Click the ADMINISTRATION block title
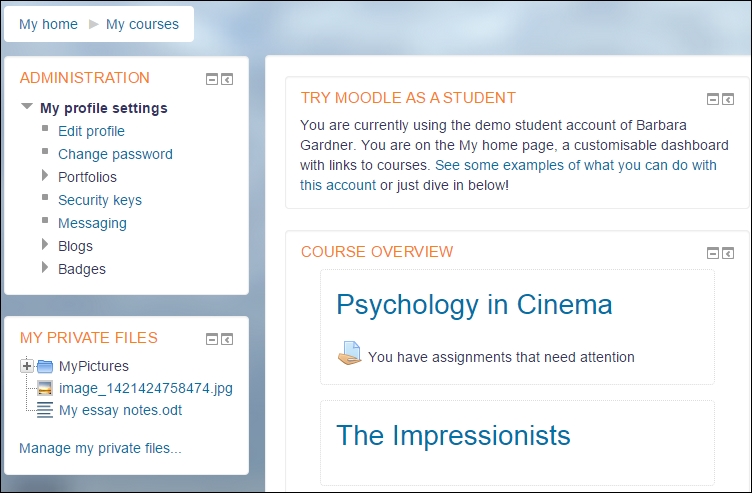The width and height of the screenshot is (752, 493). click(x=85, y=78)
